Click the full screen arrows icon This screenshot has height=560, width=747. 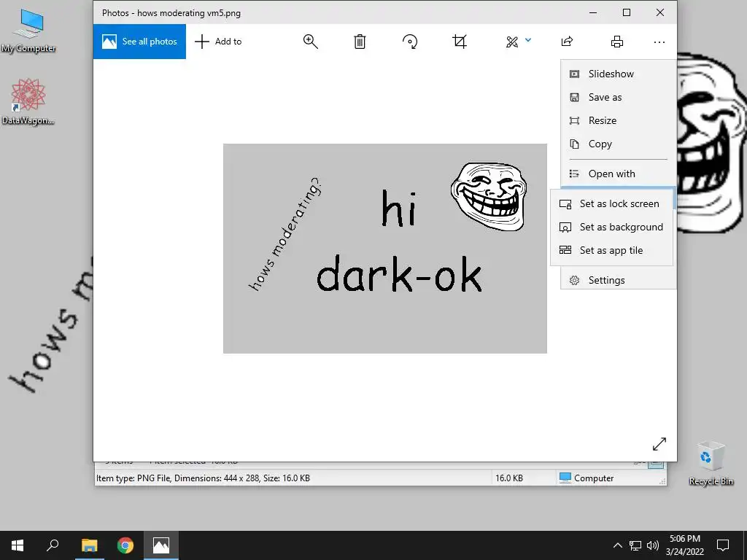click(x=659, y=444)
